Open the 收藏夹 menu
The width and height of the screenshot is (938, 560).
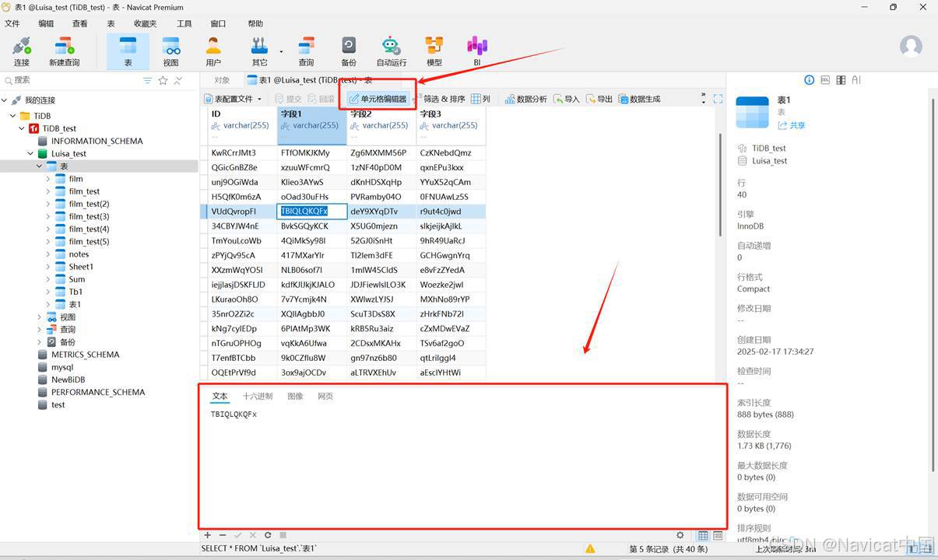pyautogui.click(x=146, y=23)
